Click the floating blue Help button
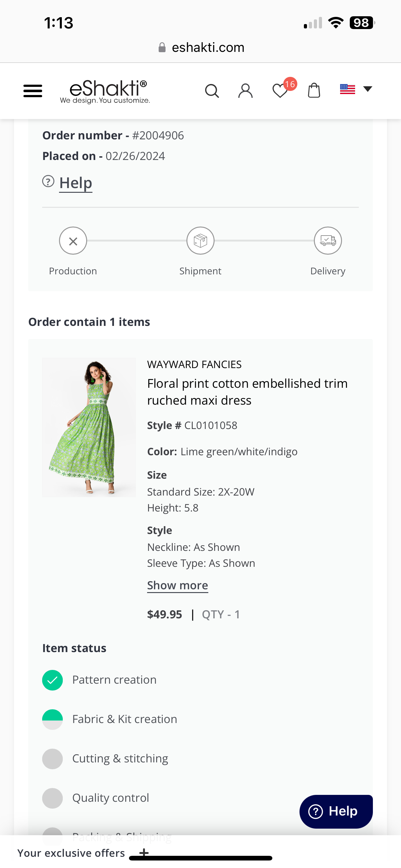This screenshot has width=401, height=868. click(336, 811)
